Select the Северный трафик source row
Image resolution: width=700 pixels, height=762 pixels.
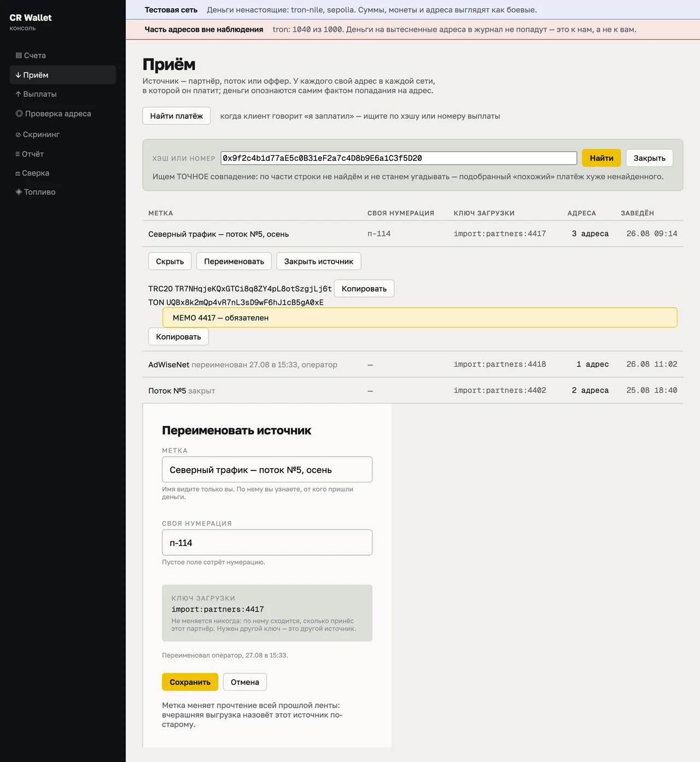[x=413, y=234]
